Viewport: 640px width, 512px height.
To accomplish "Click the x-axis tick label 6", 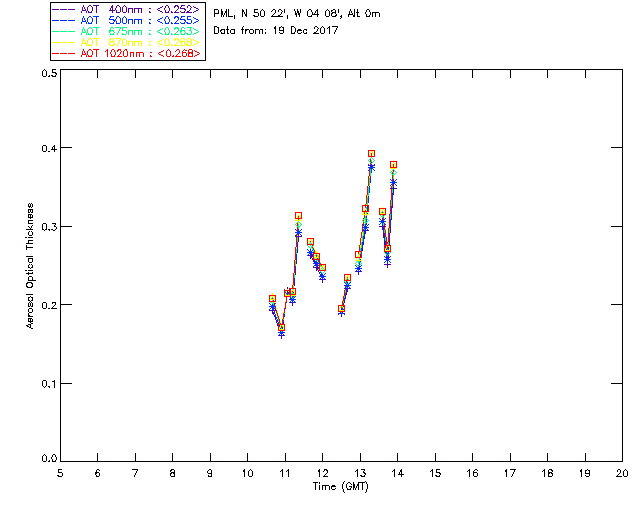I will [x=98, y=473].
